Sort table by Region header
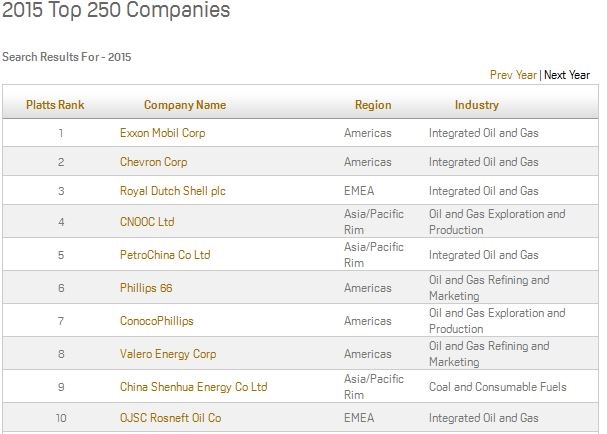The image size is (607, 434). tap(373, 105)
